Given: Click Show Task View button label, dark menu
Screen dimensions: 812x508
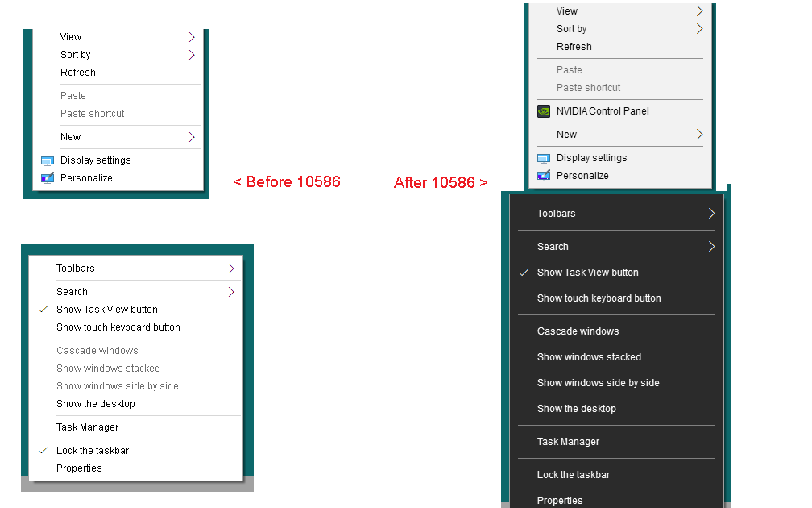Looking at the screenshot, I should [588, 273].
